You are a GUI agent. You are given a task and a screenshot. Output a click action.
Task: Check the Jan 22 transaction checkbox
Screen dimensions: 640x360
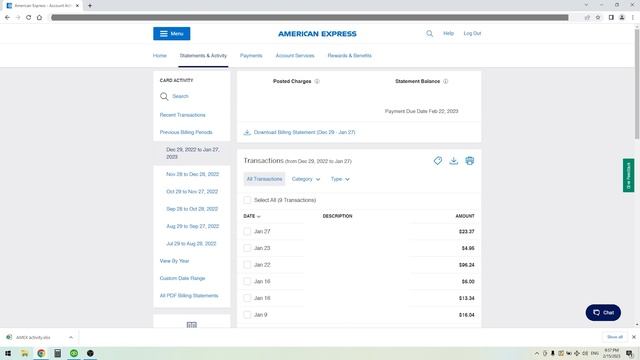pos(247,265)
